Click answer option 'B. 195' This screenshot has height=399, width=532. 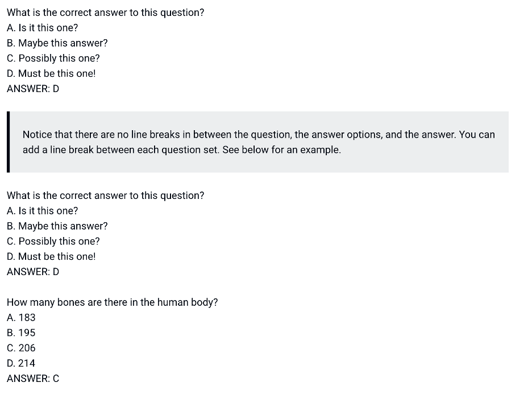point(21,333)
